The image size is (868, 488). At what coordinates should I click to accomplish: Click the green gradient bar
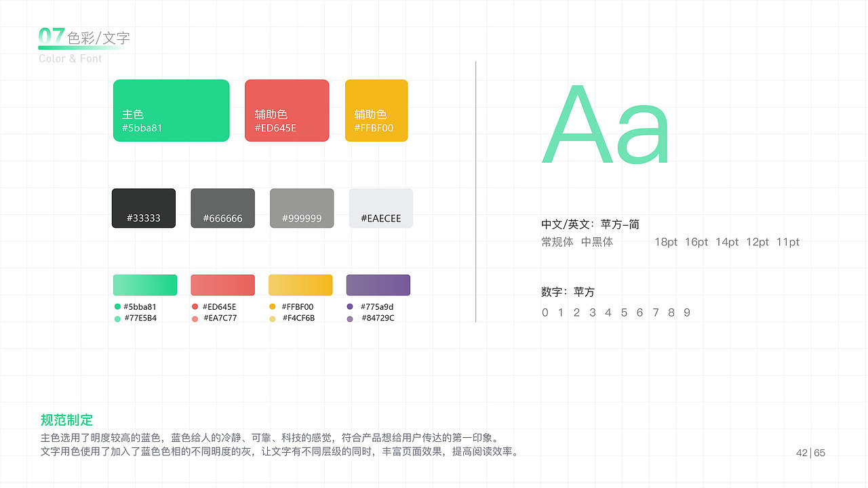coord(144,285)
